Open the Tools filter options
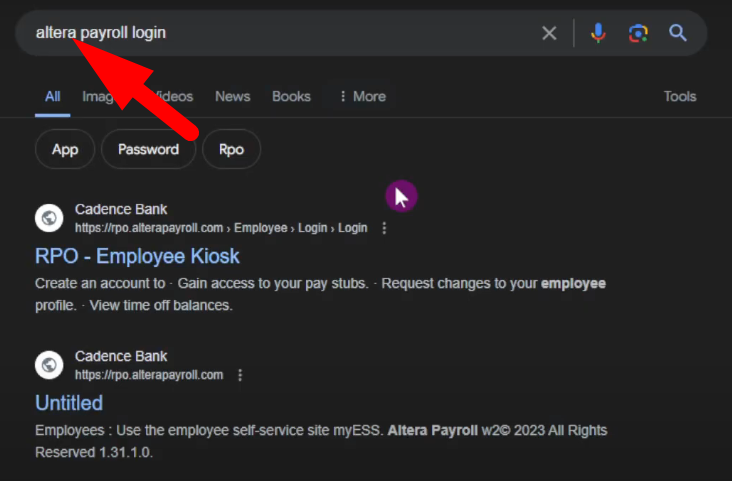The image size is (732, 481). pyautogui.click(x=679, y=96)
